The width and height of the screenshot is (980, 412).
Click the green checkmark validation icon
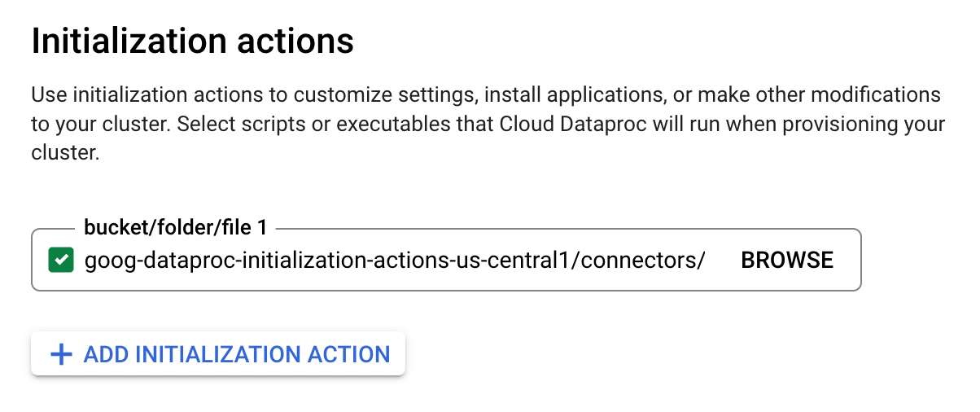[x=62, y=261]
